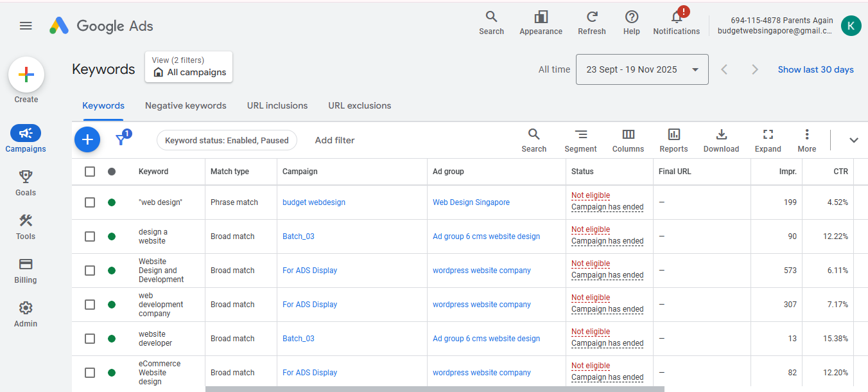Screen dimensions: 868x392
Task: Click Show last 30 days link
Action: coord(815,69)
